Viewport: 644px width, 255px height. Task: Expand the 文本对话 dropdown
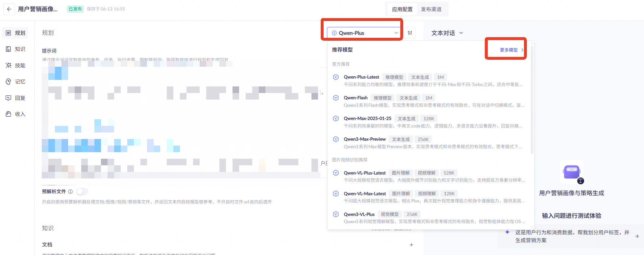pos(447,33)
